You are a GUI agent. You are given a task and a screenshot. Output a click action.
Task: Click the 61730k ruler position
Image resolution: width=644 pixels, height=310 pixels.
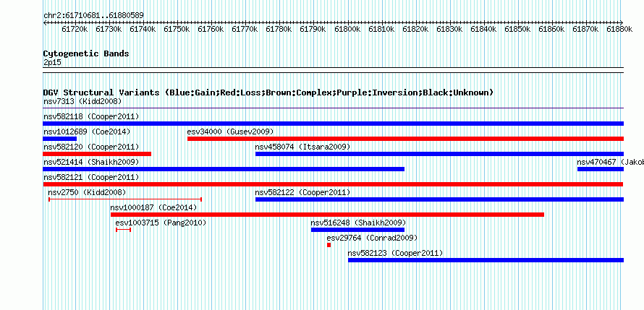coord(109,29)
